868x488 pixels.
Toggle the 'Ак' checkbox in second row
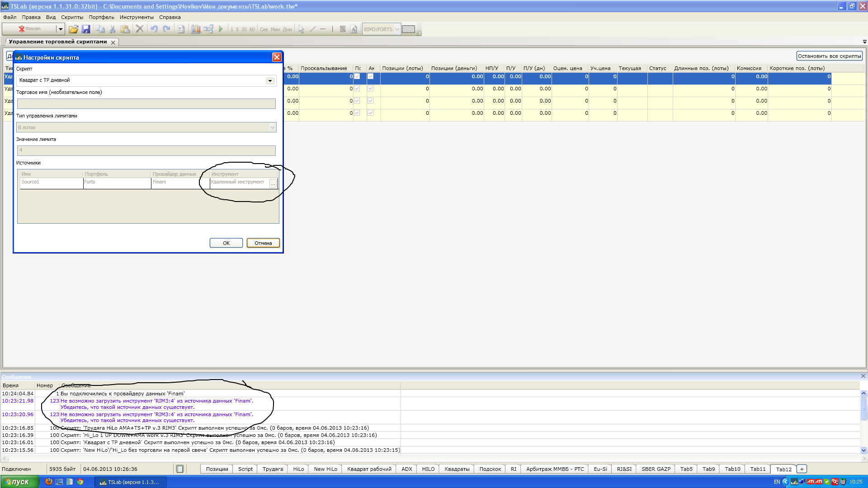371,89
